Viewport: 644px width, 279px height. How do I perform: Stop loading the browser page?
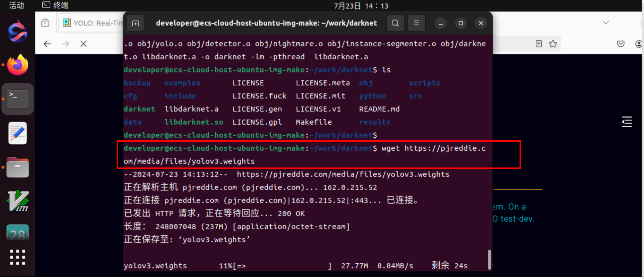point(84,44)
